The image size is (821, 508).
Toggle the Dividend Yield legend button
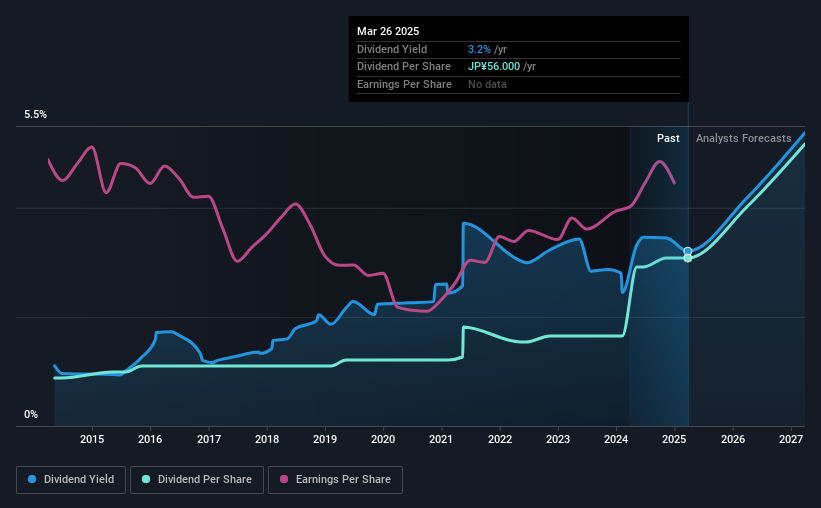pyautogui.click(x=71, y=480)
